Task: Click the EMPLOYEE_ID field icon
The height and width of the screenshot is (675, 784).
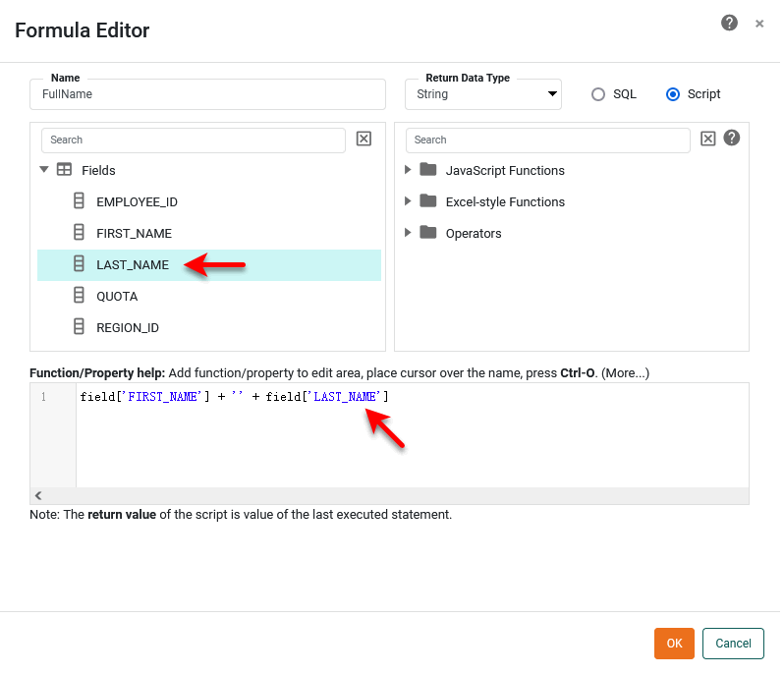Action: point(79,201)
